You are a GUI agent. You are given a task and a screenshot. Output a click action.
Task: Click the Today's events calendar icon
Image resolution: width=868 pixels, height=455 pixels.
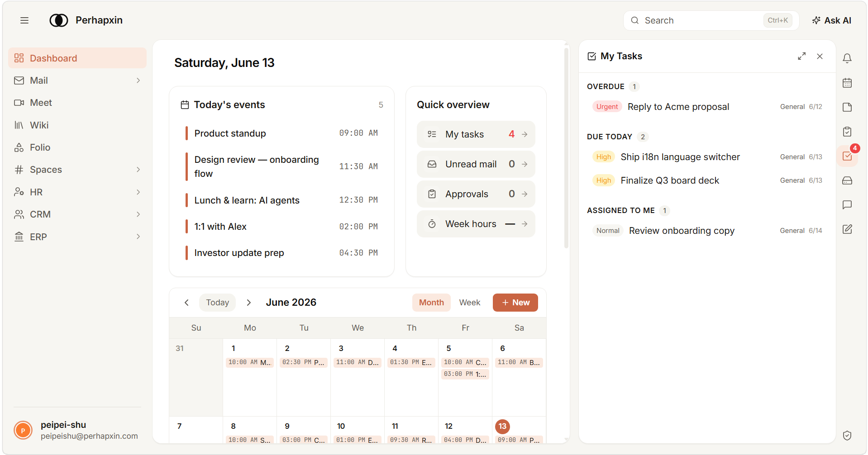185,105
